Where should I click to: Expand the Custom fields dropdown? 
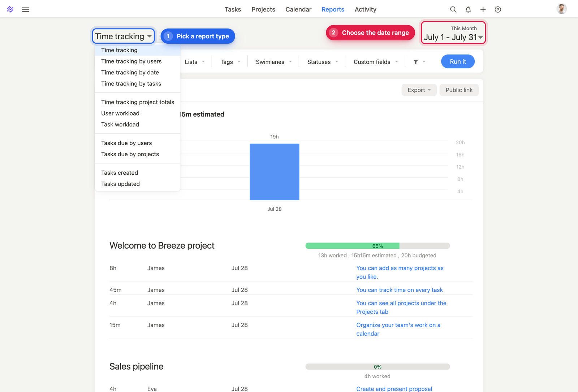(376, 62)
